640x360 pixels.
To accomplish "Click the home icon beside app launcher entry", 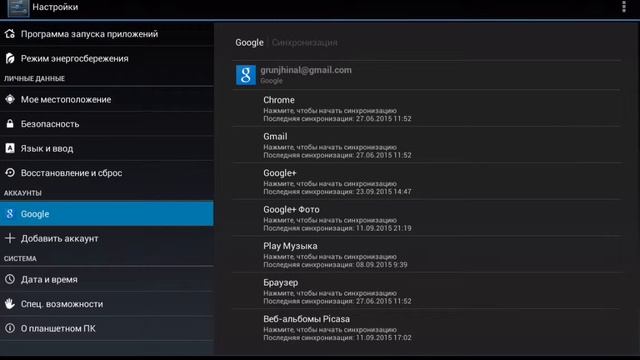I will [x=10, y=34].
